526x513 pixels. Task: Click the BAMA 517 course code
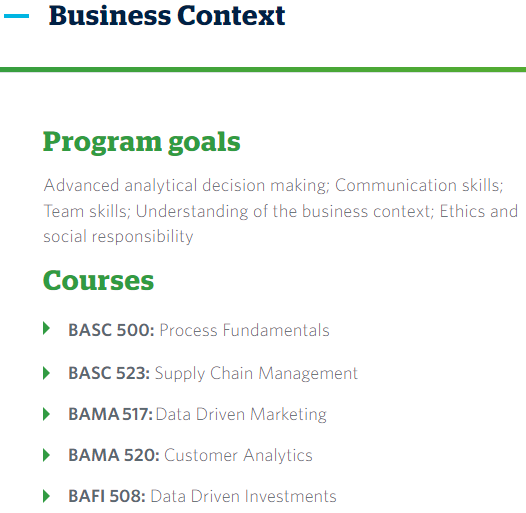110,414
